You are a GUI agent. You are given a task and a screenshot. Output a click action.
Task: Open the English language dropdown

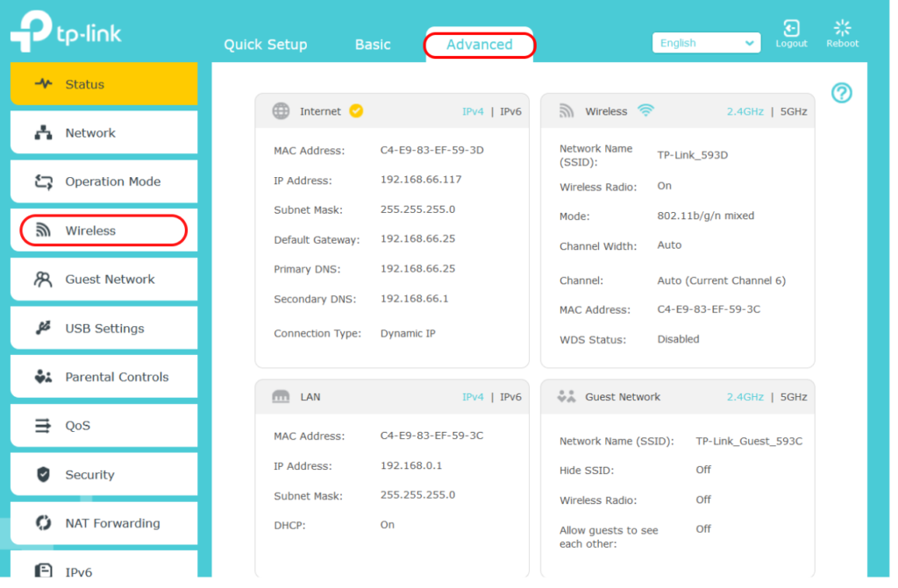coord(706,43)
